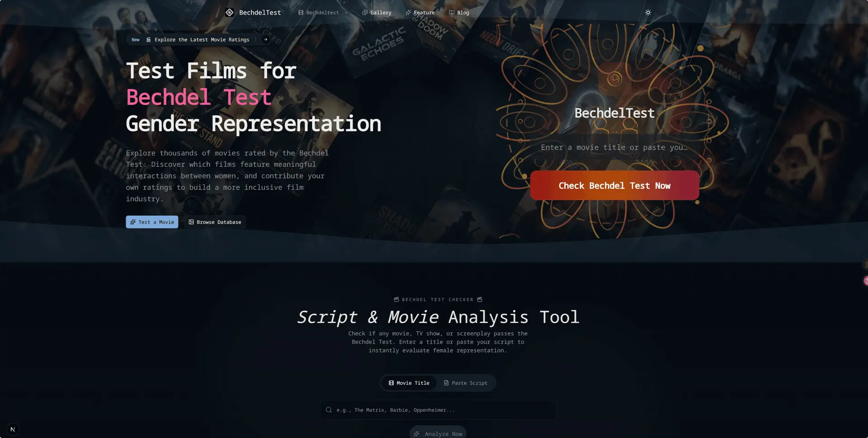The width and height of the screenshot is (868, 438).
Task: Click the pink Bechdel Test heading text
Action: [199, 97]
